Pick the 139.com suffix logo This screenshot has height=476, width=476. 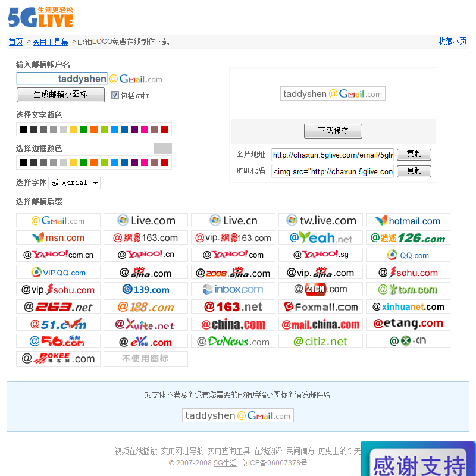click(x=146, y=290)
